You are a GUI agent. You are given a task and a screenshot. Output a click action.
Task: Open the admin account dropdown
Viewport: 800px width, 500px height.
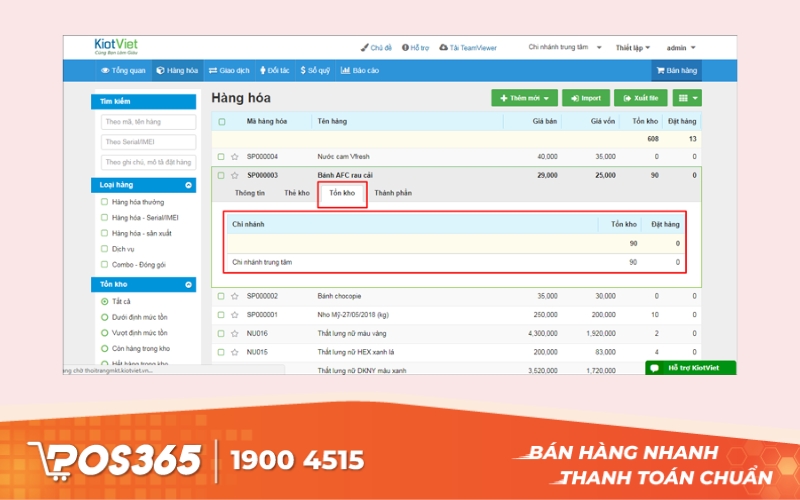(x=681, y=47)
